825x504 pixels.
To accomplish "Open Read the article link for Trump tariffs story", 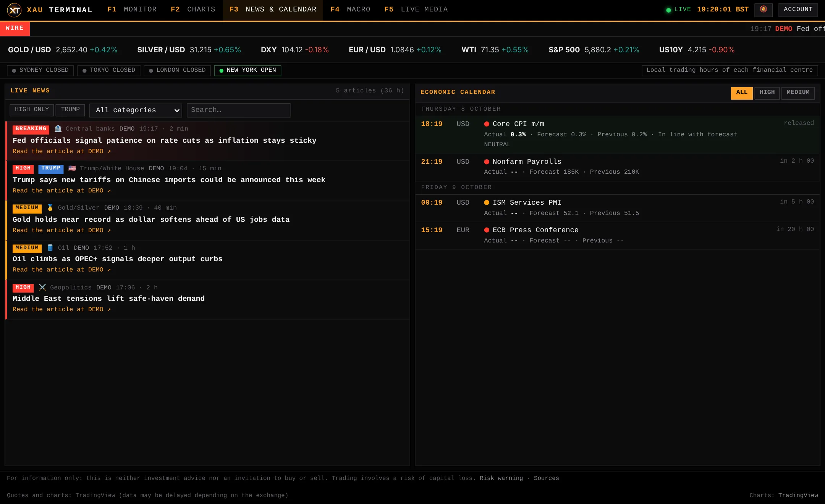I will click(61, 191).
